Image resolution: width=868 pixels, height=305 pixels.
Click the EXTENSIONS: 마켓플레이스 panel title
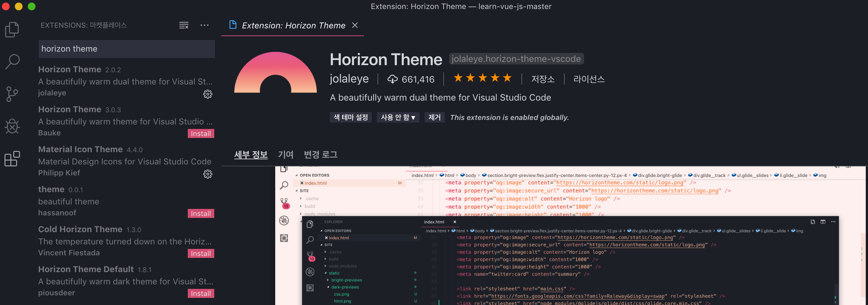point(84,25)
